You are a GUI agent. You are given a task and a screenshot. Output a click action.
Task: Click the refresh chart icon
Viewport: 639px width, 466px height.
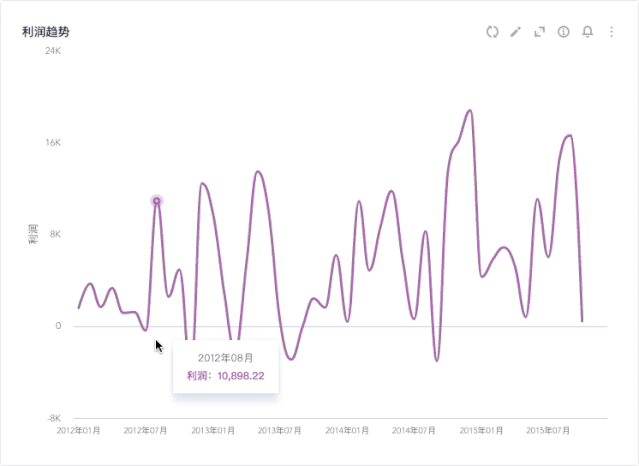tap(492, 32)
